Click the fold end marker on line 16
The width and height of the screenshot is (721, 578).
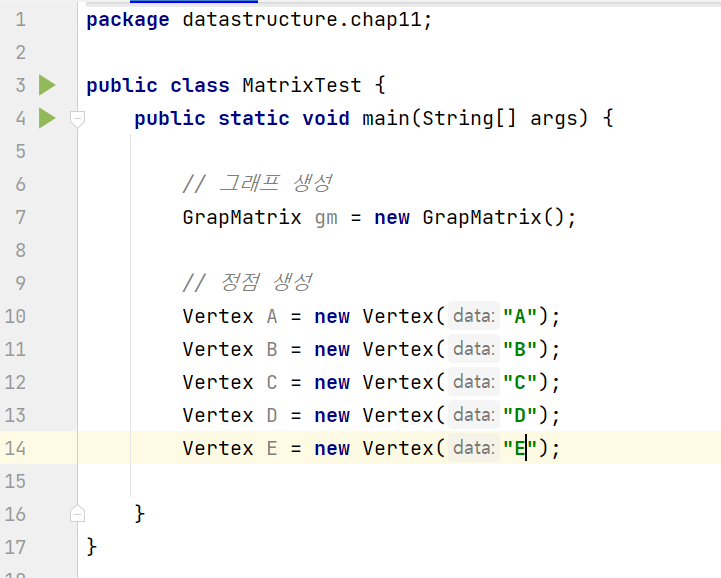tap(77, 513)
